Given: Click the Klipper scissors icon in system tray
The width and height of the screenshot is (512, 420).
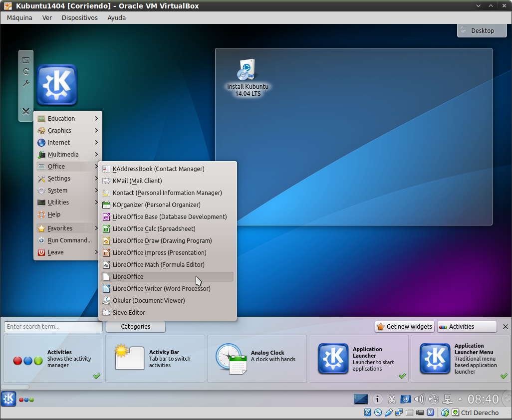Looking at the screenshot, I should coord(392,399).
